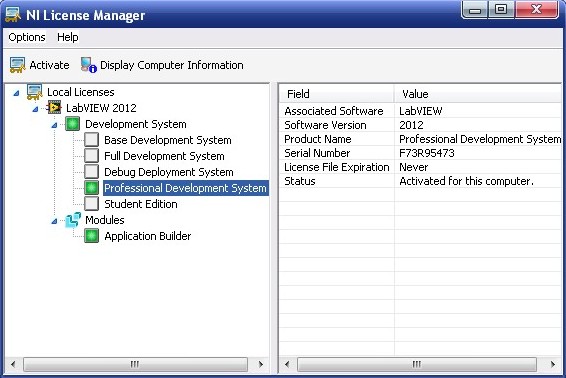Click the Activate key icon in toolbar

coord(17,65)
